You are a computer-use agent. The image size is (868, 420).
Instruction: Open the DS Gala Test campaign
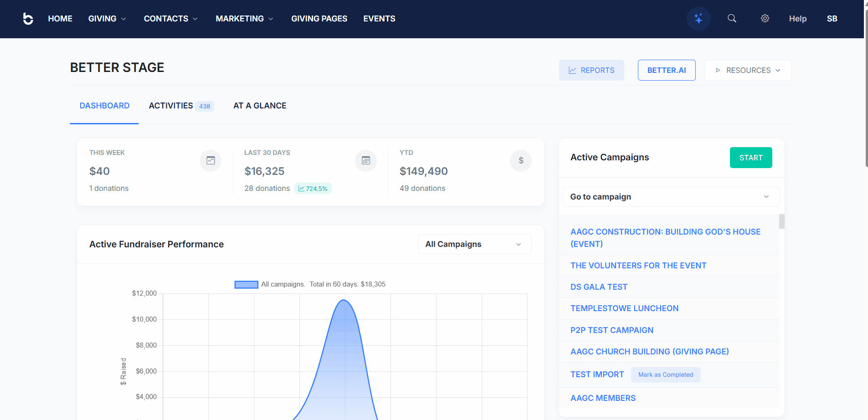(599, 287)
